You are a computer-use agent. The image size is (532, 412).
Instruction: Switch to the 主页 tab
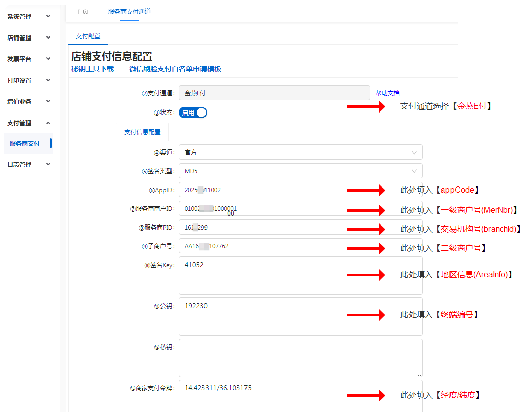tap(81, 11)
